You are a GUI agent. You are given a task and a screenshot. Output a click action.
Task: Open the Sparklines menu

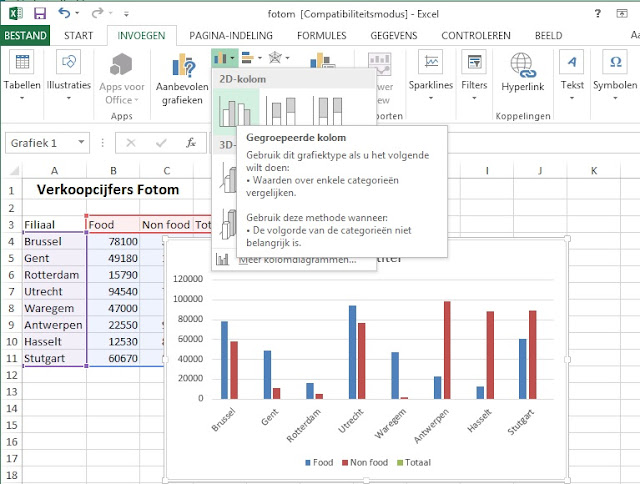(431, 75)
